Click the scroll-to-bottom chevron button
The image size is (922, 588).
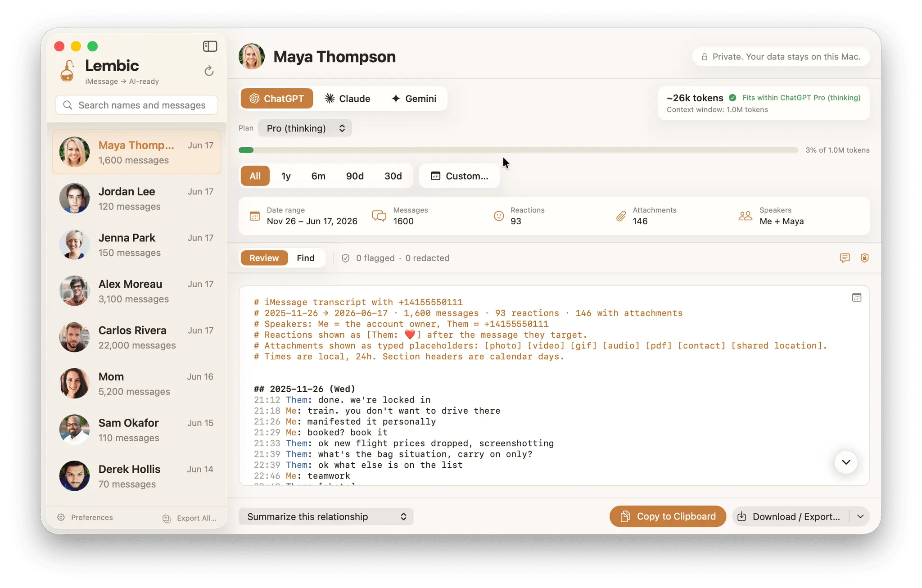(x=846, y=462)
